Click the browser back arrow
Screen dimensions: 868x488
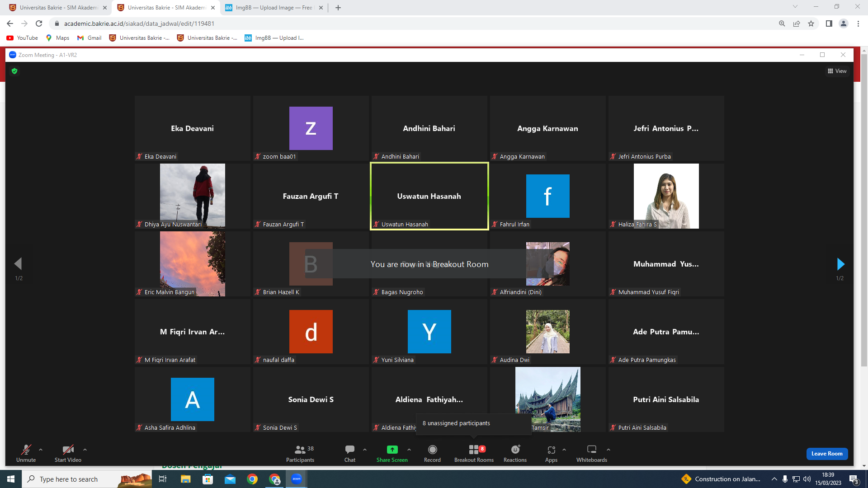[10, 23]
